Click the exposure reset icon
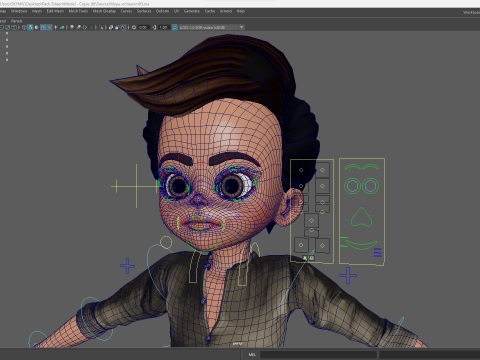Viewport: 480px width, 360px height. (134, 27)
